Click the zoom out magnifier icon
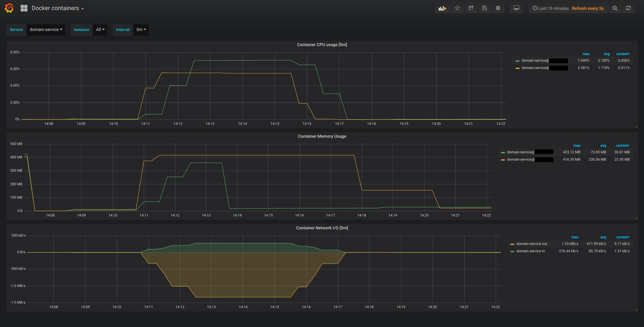This screenshot has height=327, width=644. (x=615, y=8)
